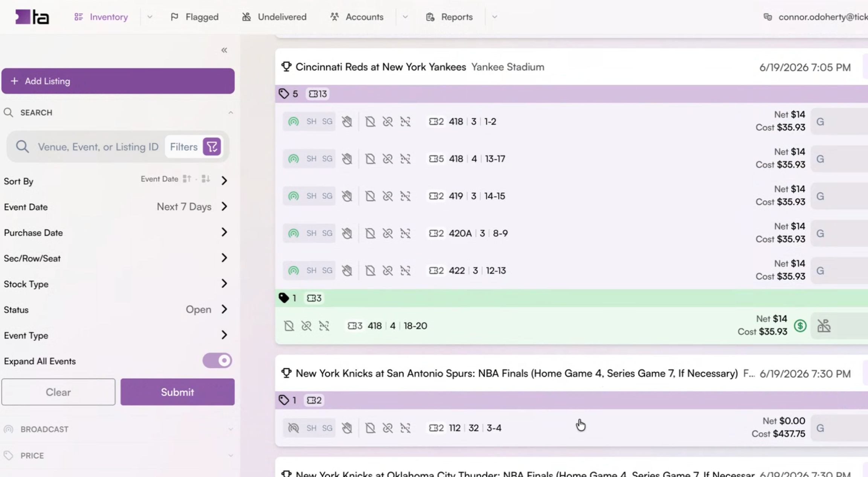Click sort ascending icon beside Event Date
Viewport: 868px width, 477px height.
(187, 179)
